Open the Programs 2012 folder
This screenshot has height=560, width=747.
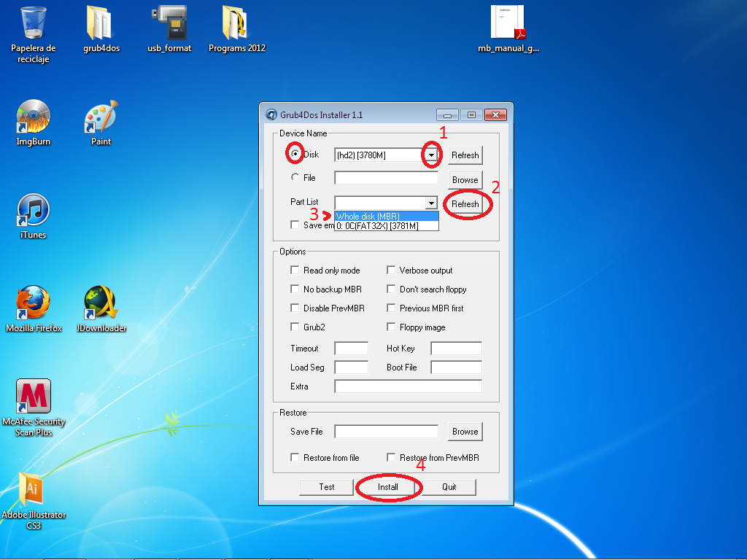[237, 24]
